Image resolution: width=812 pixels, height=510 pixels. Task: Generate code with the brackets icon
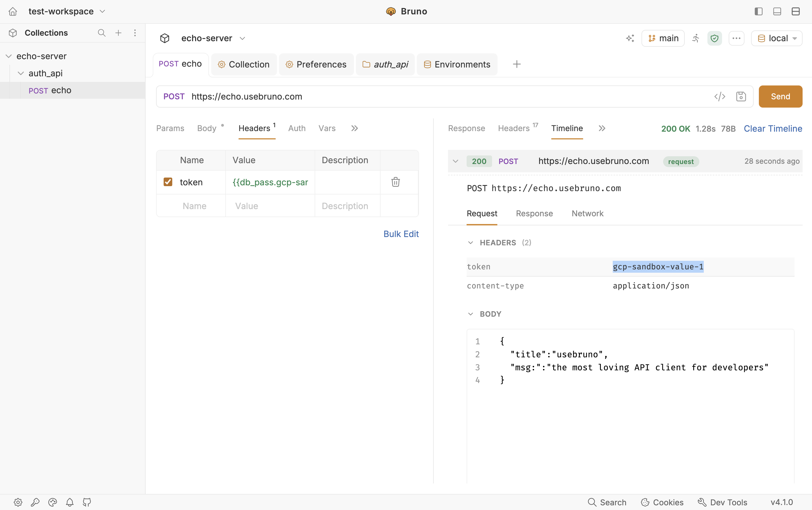pos(720,97)
